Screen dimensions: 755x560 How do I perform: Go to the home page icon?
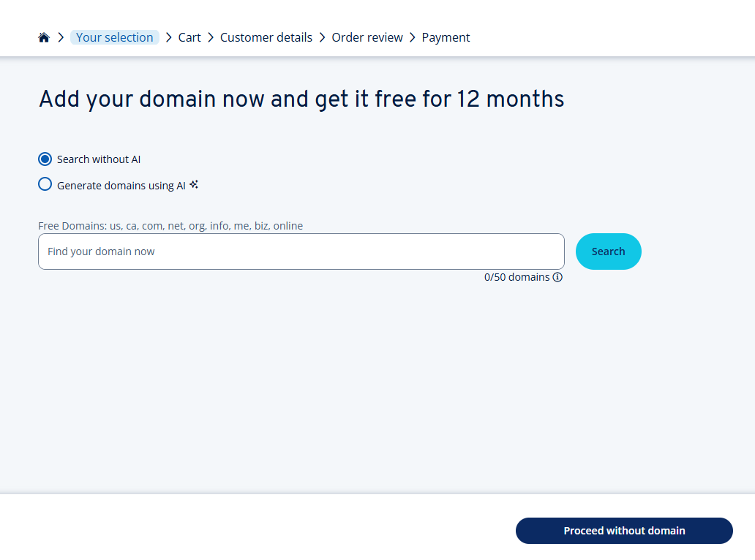tap(44, 37)
